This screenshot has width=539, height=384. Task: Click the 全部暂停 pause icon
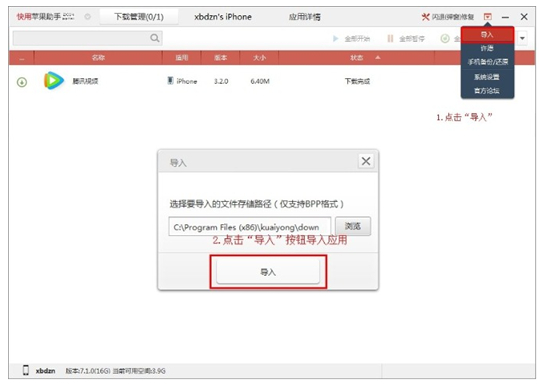coord(390,39)
